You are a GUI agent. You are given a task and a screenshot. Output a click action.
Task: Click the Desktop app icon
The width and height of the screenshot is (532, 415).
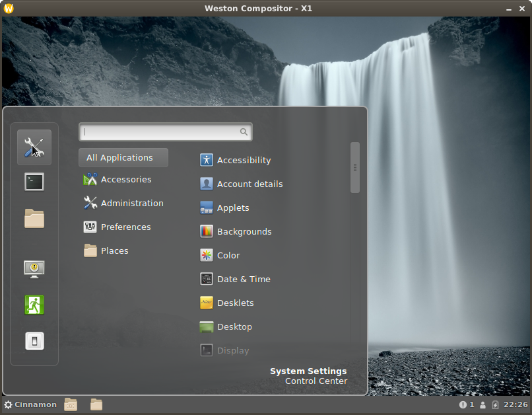tap(207, 326)
